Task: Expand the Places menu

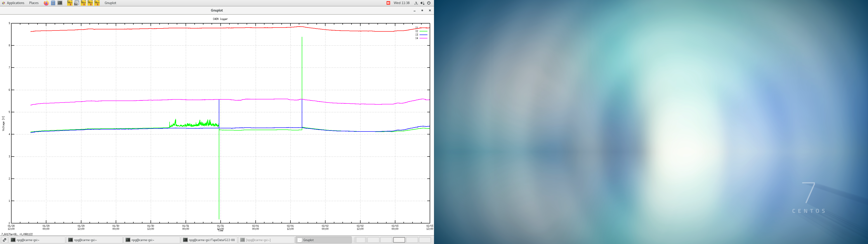Action: pos(34,3)
